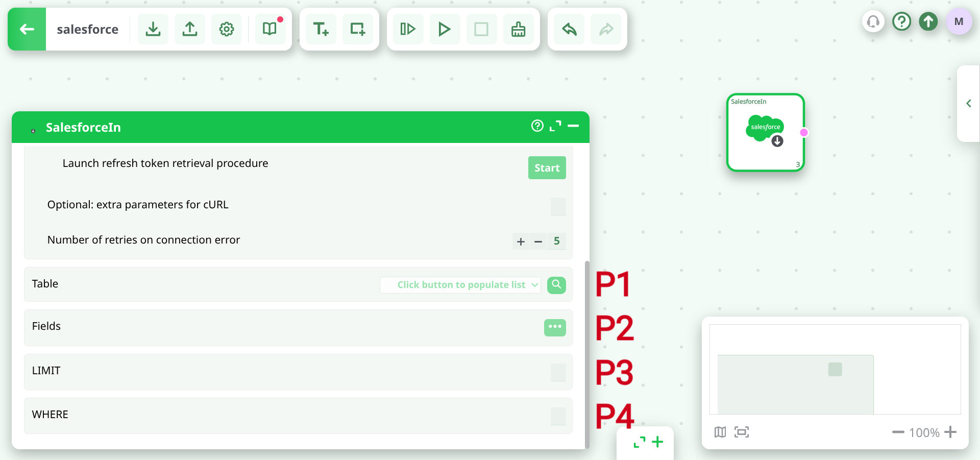The height and width of the screenshot is (460, 980).
Task: Click the pin icon left of SalesforceIn title
Action: pos(33,131)
